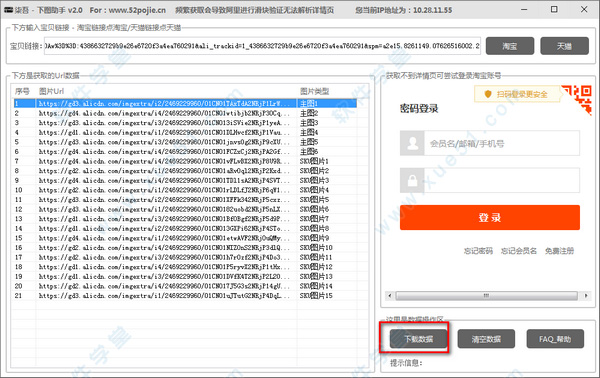This screenshot has height=378, width=600.
Task: Click the 序号 column header
Action: tap(22, 91)
